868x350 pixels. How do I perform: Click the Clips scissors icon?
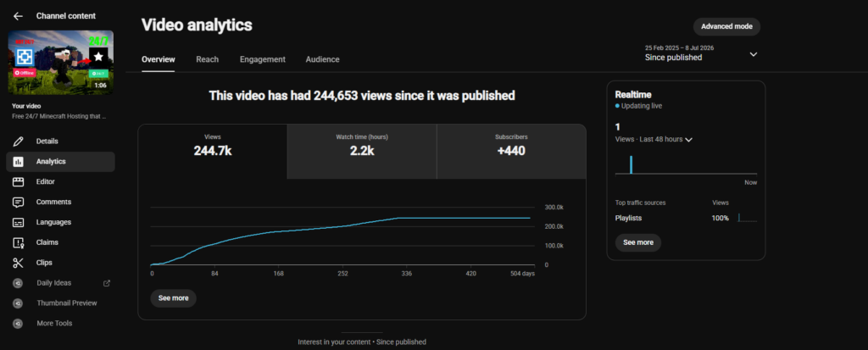[x=19, y=263]
